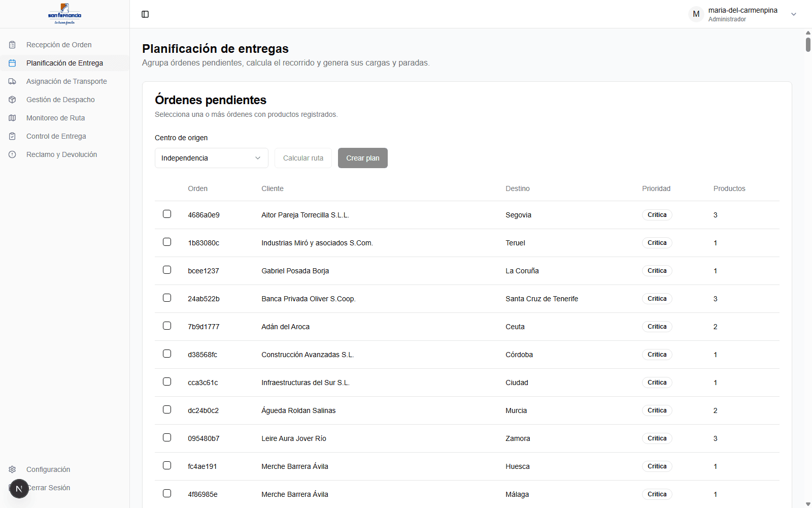Viewport: 812px width, 508px height.
Task: Click the Planificación de Entrega calendar icon
Action: click(12, 63)
